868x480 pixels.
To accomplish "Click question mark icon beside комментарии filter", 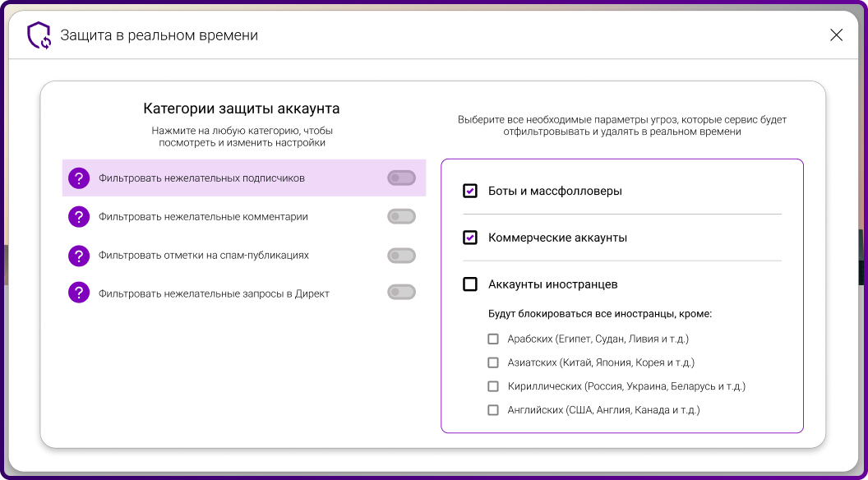I will pyautogui.click(x=79, y=217).
